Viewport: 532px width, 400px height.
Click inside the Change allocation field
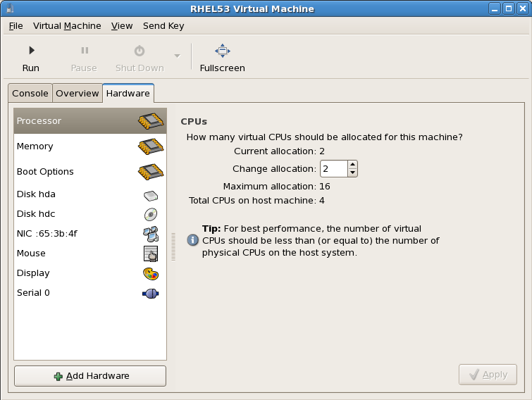click(x=333, y=169)
